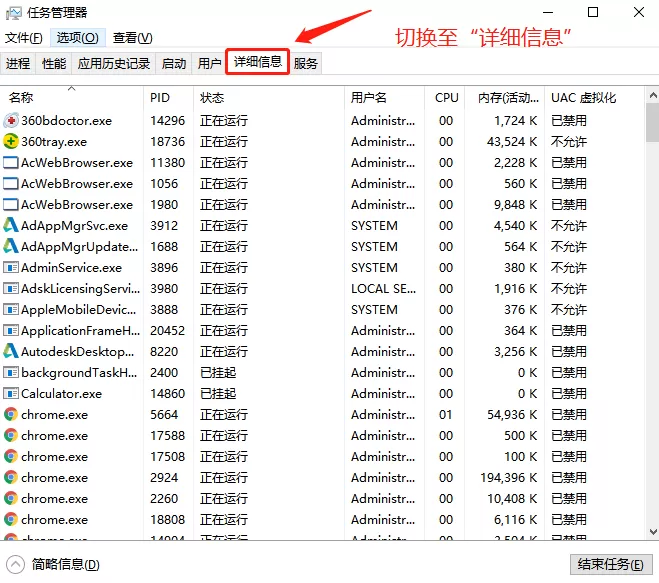Click the 结束任务(E) button
The width and height of the screenshot is (659, 583).
click(611, 564)
